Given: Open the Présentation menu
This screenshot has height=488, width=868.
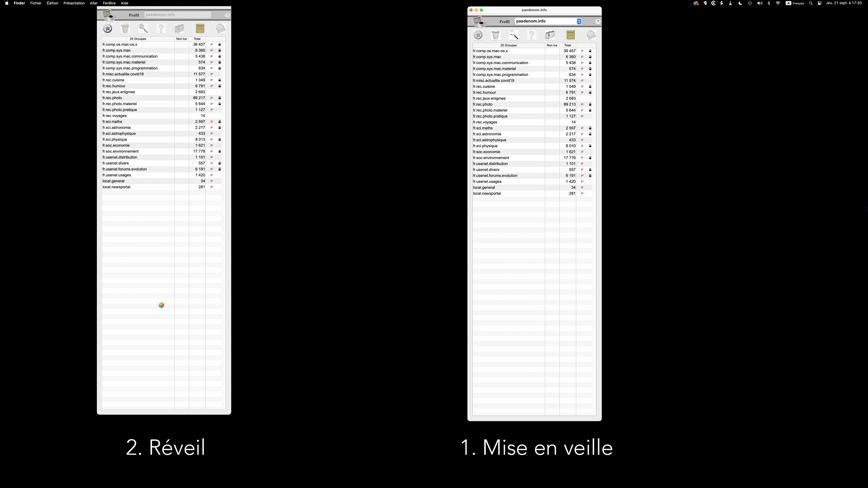Looking at the screenshot, I should pos(74,3).
